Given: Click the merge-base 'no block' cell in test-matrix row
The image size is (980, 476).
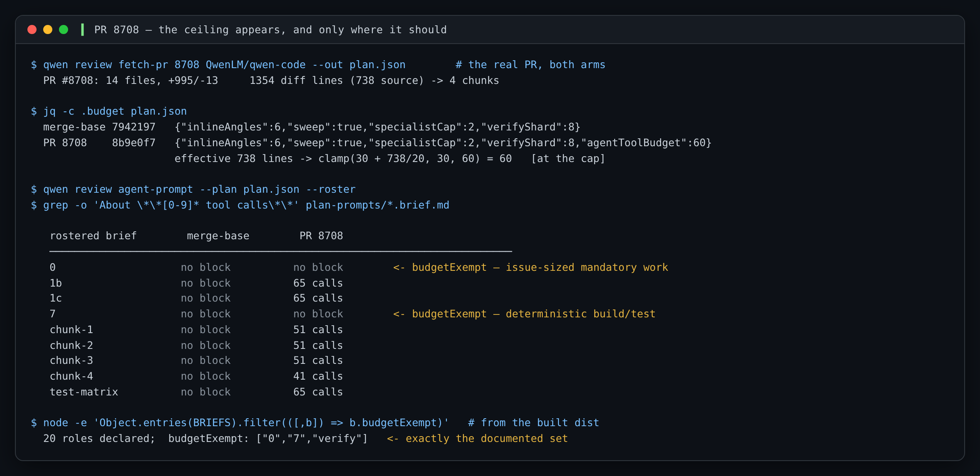Looking at the screenshot, I should pos(206,392).
